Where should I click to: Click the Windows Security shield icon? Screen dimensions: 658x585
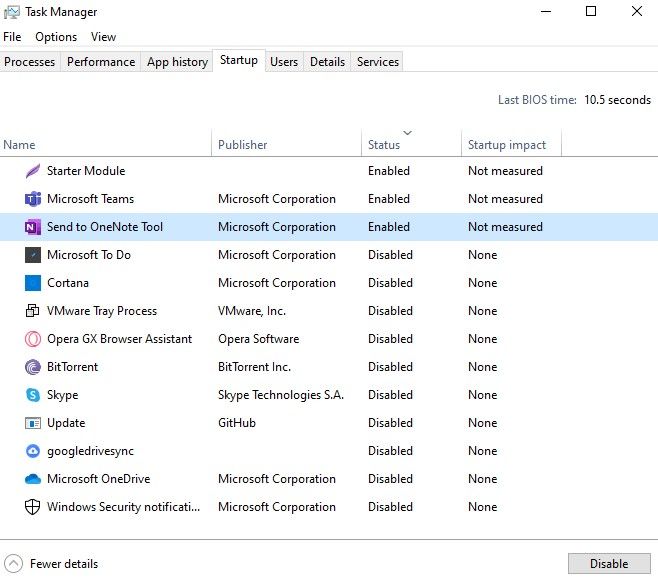(x=32, y=507)
